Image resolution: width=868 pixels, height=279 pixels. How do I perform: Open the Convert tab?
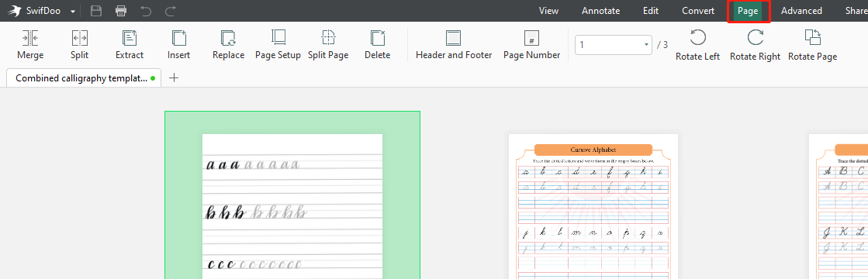(x=698, y=11)
